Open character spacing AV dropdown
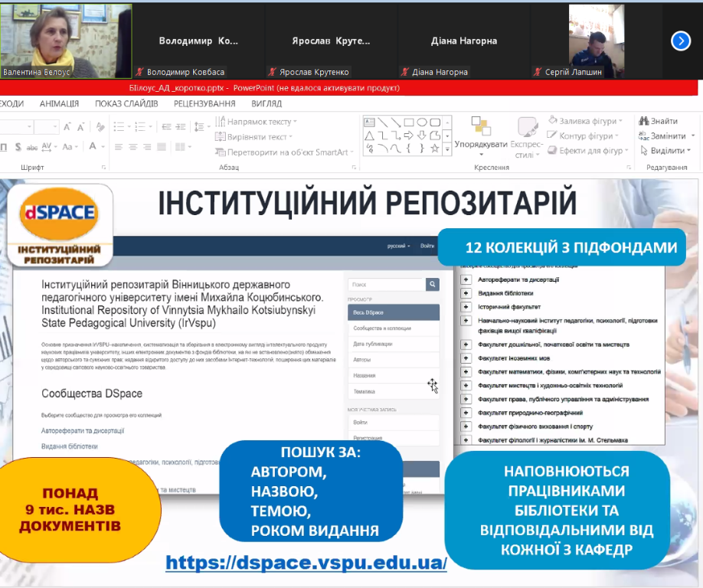The image size is (703, 588). click(49, 146)
